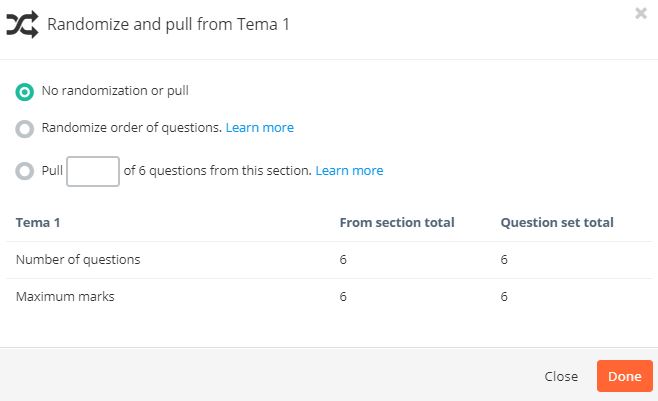The height and width of the screenshot is (401, 658).
Task: Click the dialog title 'Randomize and pull from Tema 1'
Action: 168,24
